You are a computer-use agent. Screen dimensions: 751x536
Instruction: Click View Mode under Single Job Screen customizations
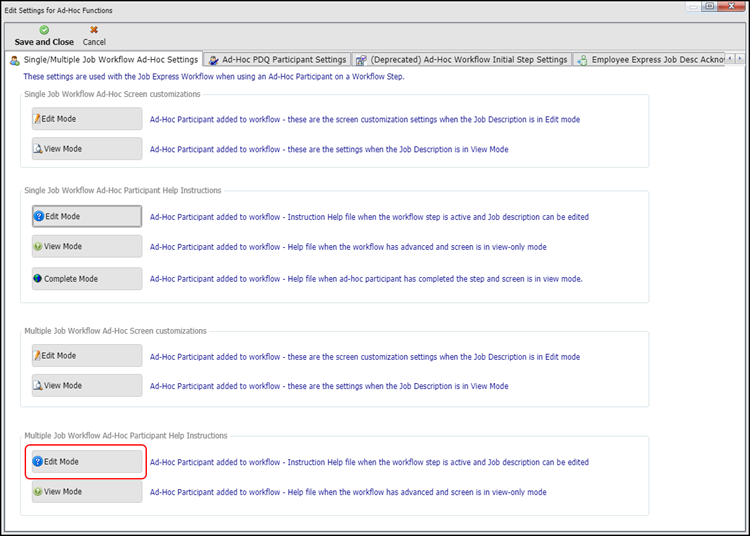(87, 148)
